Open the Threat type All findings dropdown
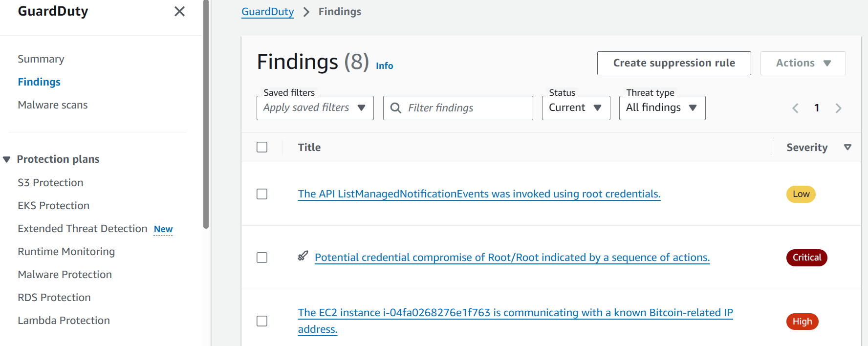The height and width of the screenshot is (346, 868). click(x=662, y=108)
